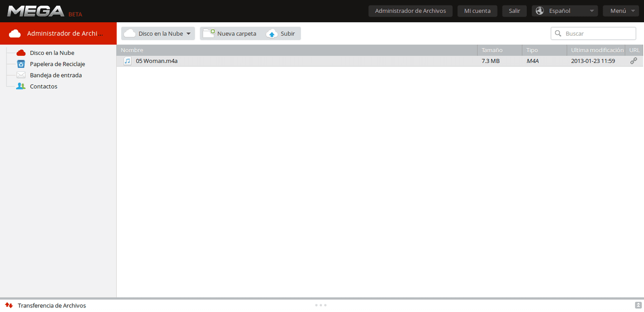This screenshot has width=644, height=312.
Task: Click Administrador de Archivos in the top bar
Action: point(410,11)
